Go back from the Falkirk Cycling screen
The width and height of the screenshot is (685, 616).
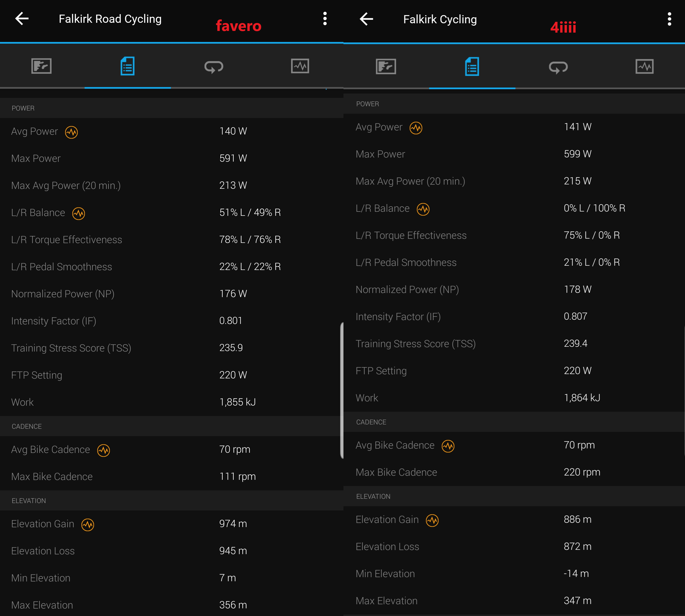[x=366, y=19]
